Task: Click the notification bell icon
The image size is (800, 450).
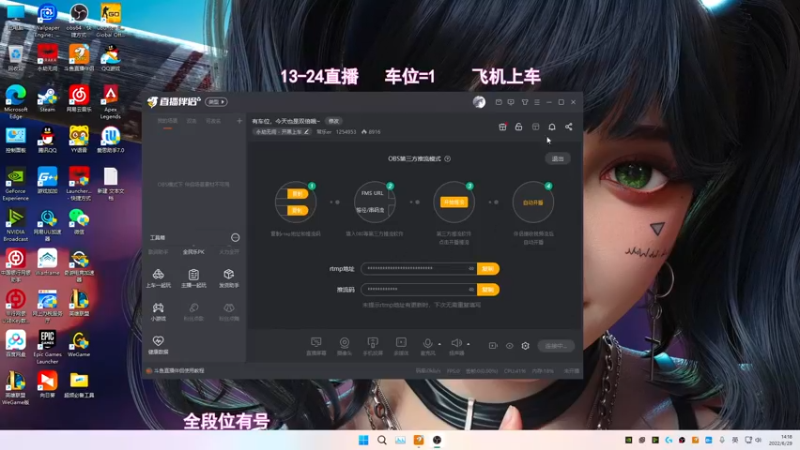Action: (x=552, y=127)
